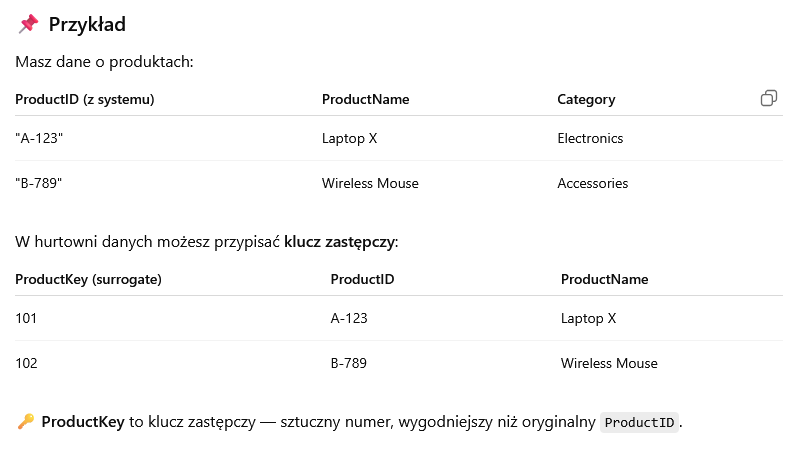Click the ProductID inline code snippet
Image resolution: width=796 pixels, height=449 pixels.
[639, 422]
